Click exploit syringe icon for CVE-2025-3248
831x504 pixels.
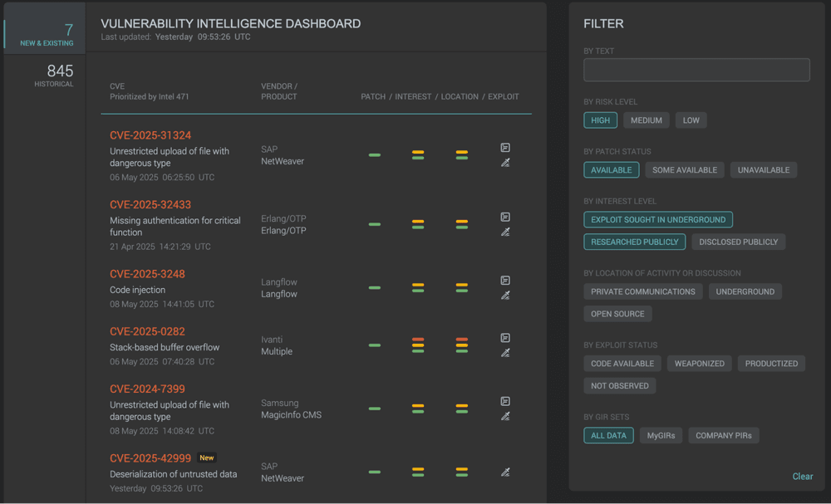[505, 296]
